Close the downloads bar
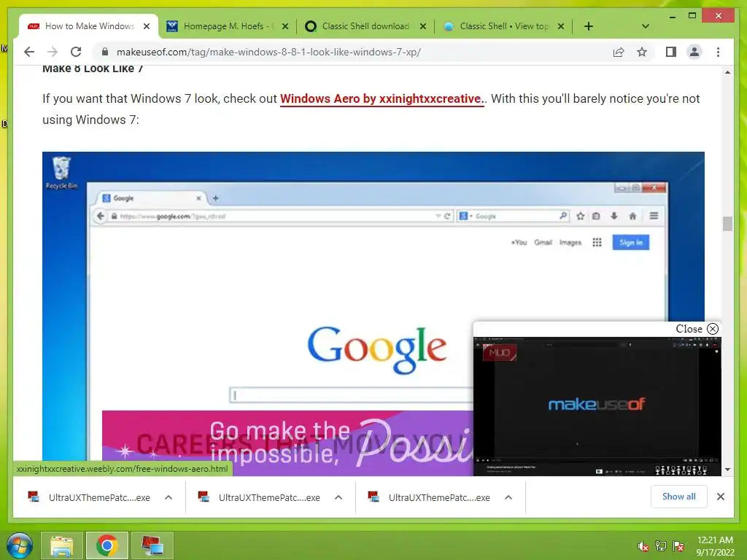 (x=720, y=497)
